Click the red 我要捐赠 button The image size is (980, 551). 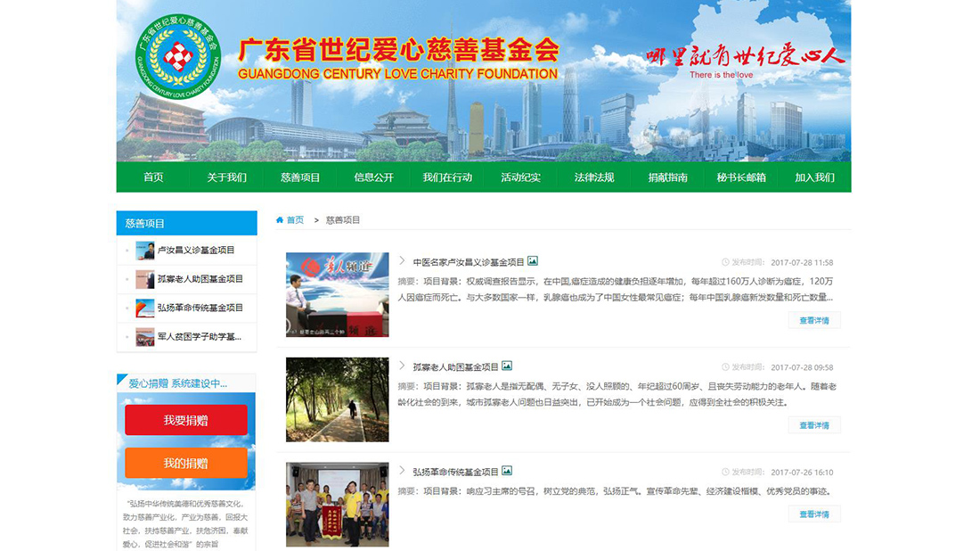coord(186,420)
